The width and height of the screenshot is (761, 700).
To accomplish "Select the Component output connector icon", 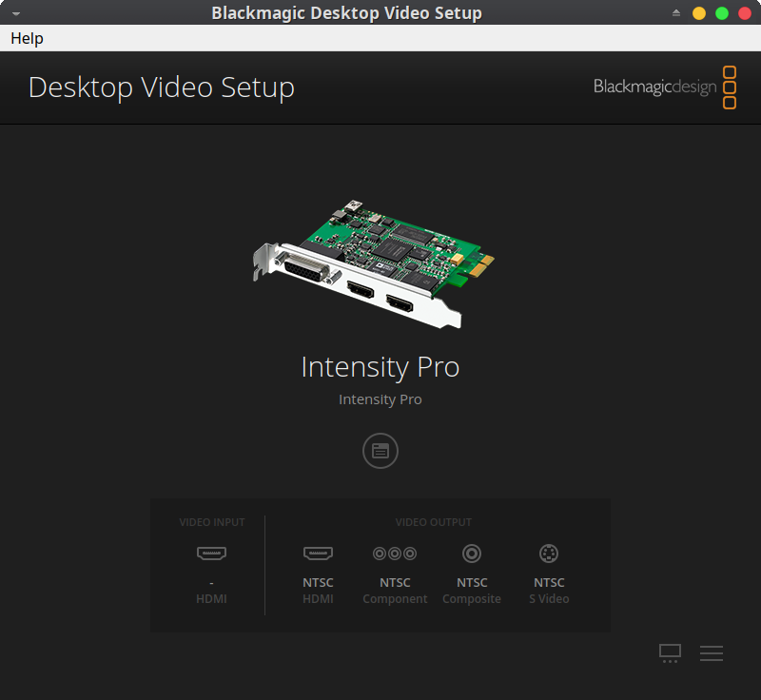I will (x=395, y=553).
